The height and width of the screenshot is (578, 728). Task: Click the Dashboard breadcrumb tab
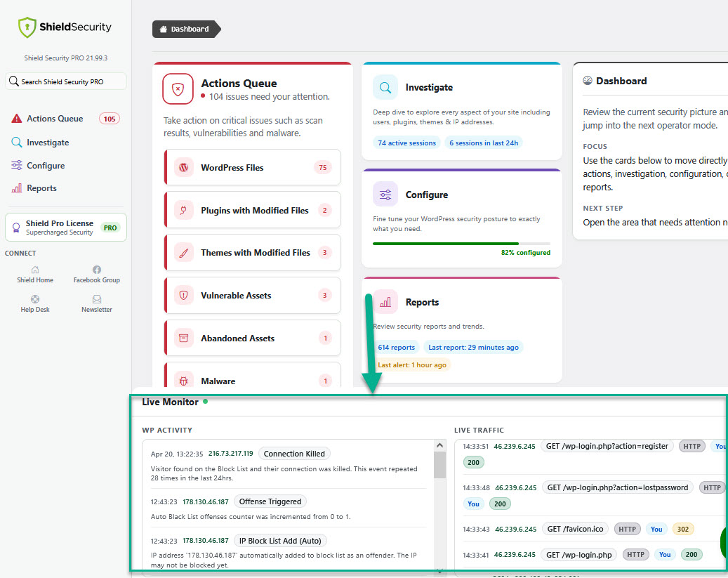[x=186, y=29]
